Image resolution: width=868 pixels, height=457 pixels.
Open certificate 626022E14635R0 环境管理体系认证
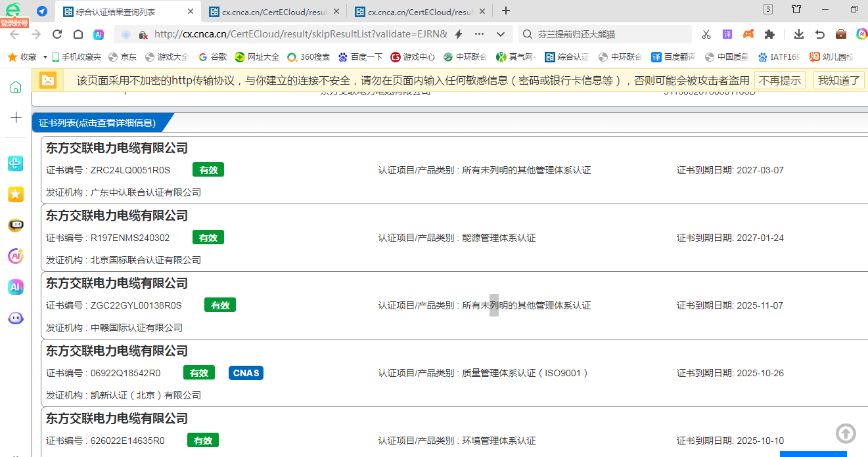tap(454, 432)
